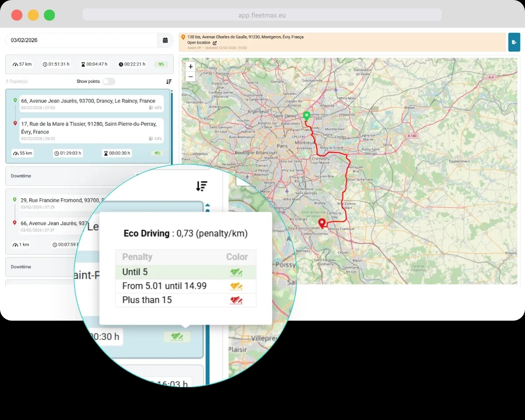Screen dimensions: 525x420
Task: Click enlarged eco badge under the tooltip
Action: [177, 337]
